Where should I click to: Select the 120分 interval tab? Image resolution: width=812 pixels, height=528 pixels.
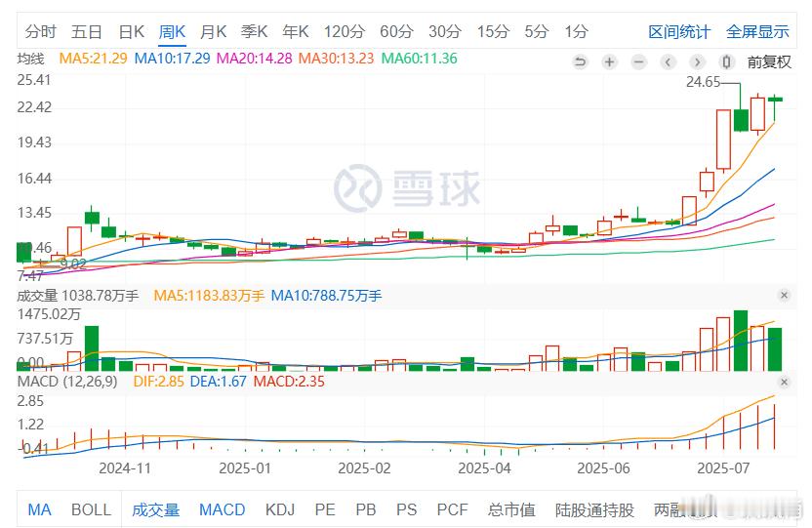(x=345, y=31)
